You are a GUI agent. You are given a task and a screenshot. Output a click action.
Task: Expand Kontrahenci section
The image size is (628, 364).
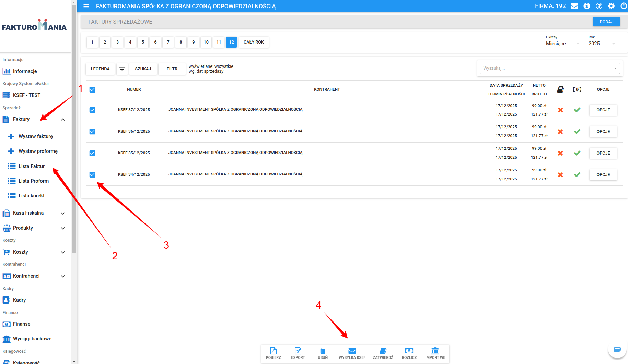63,276
